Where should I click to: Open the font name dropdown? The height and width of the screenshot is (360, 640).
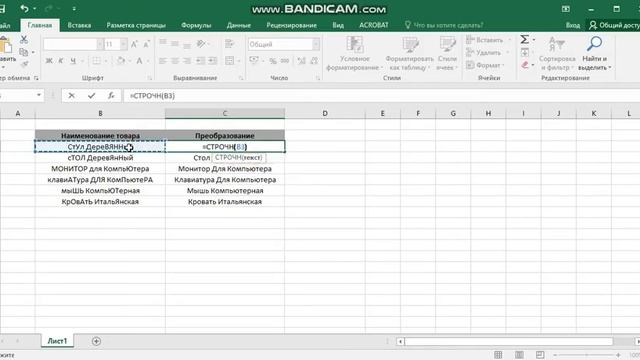pyautogui.click(x=100, y=44)
